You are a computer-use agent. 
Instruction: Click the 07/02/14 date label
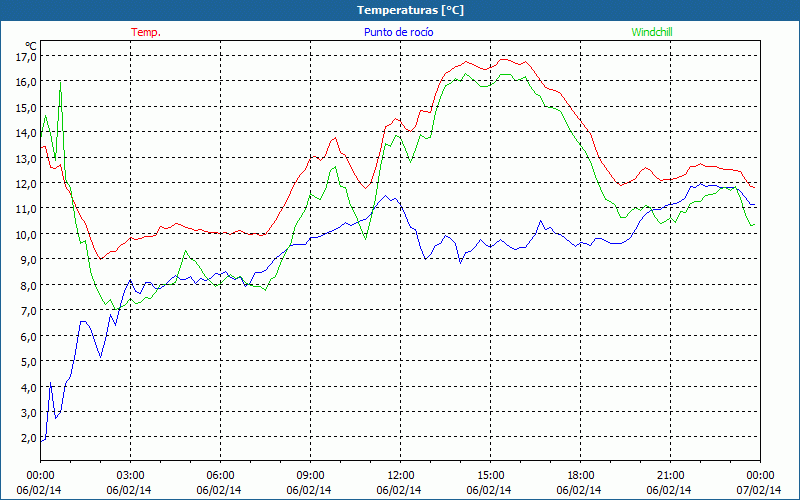pyautogui.click(x=759, y=490)
